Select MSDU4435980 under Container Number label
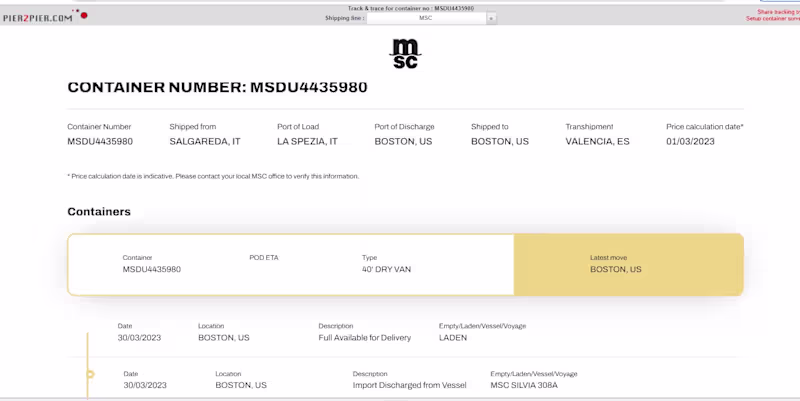The height and width of the screenshot is (401, 800). click(100, 141)
